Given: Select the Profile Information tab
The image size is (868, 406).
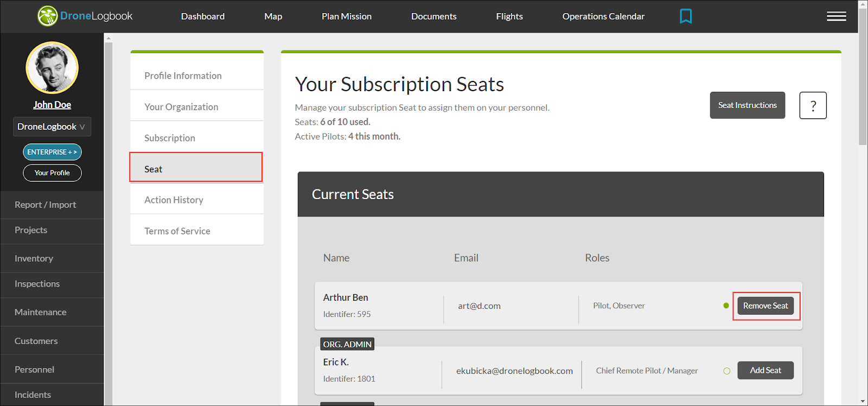Looking at the screenshot, I should pyautogui.click(x=197, y=75).
